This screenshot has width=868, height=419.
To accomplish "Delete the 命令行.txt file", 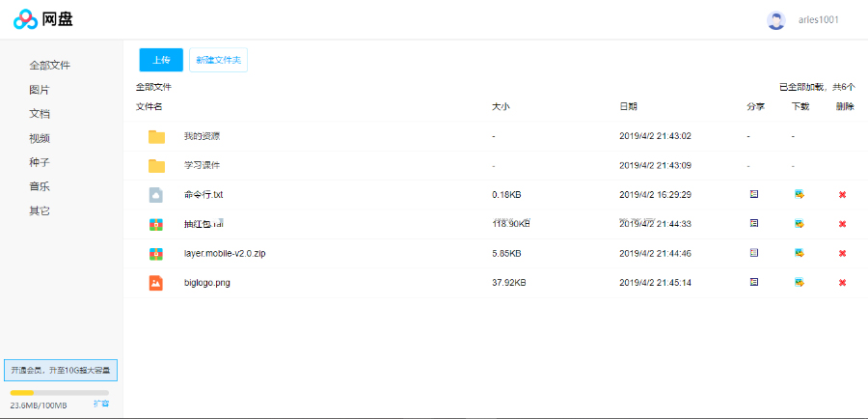I will (843, 195).
